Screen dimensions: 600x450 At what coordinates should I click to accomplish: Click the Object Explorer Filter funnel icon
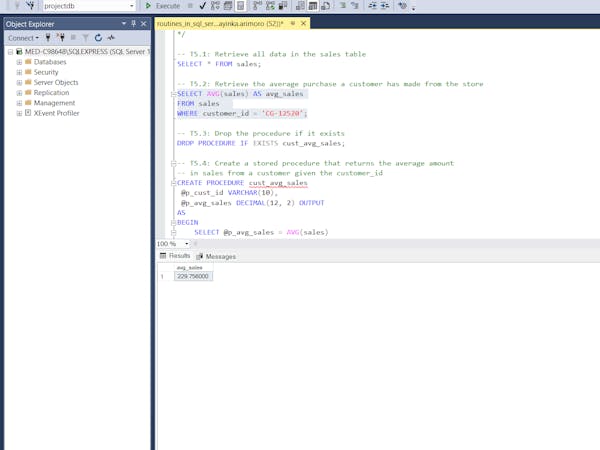point(85,38)
